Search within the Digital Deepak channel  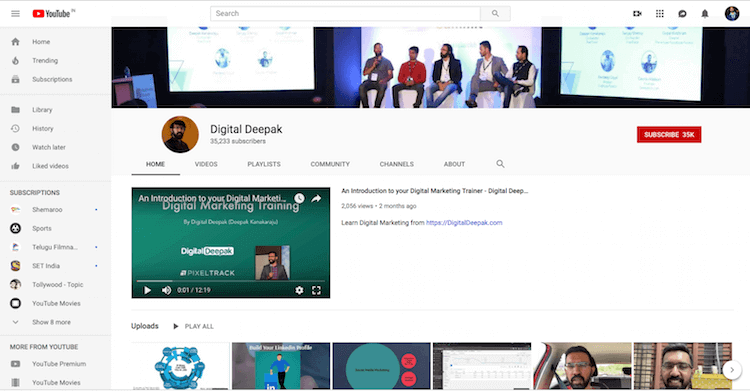(x=500, y=164)
